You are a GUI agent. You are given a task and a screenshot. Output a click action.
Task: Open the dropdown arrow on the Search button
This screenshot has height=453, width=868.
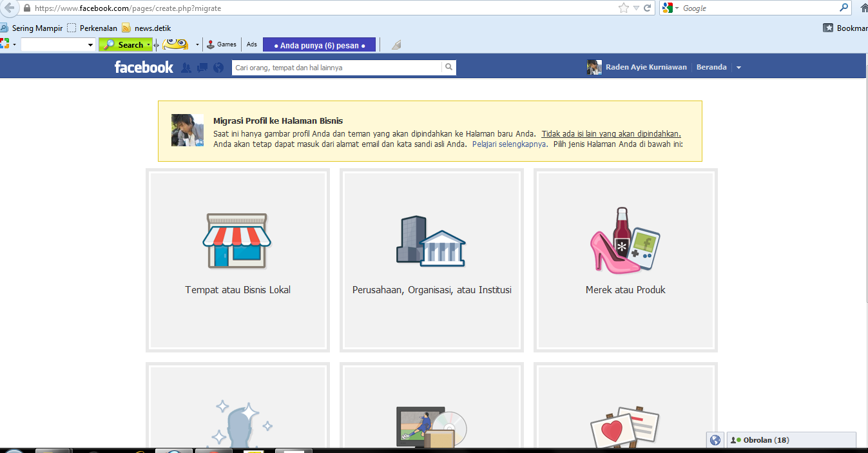(x=149, y=44)
